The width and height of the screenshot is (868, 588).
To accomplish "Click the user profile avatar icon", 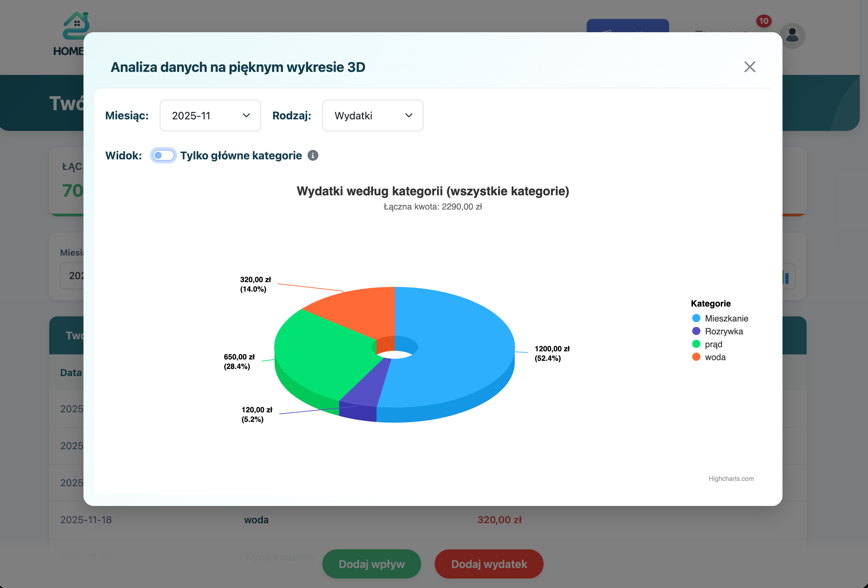I will point(792,36).
